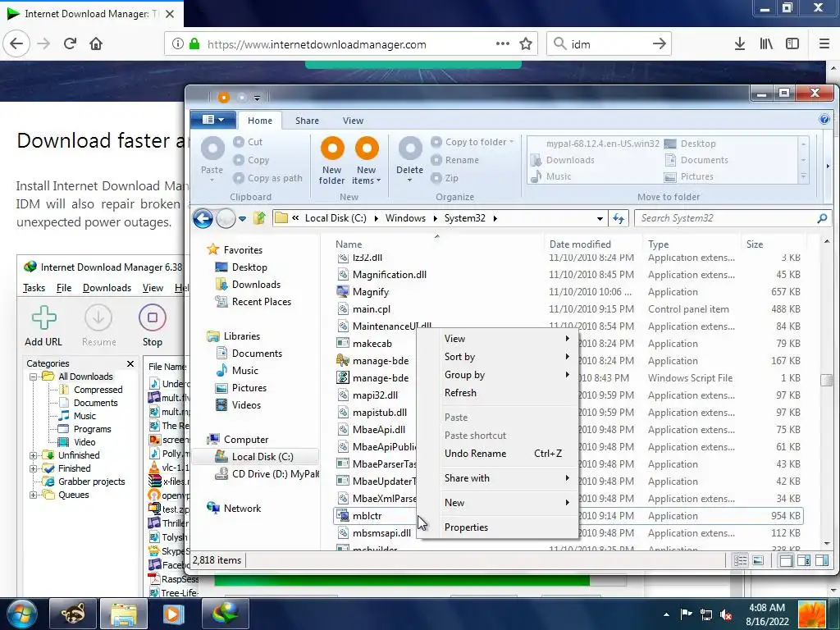Select the Magnify application row
Image resolution: width=840 pixels, height=630 pixels.
pos(568,292)
